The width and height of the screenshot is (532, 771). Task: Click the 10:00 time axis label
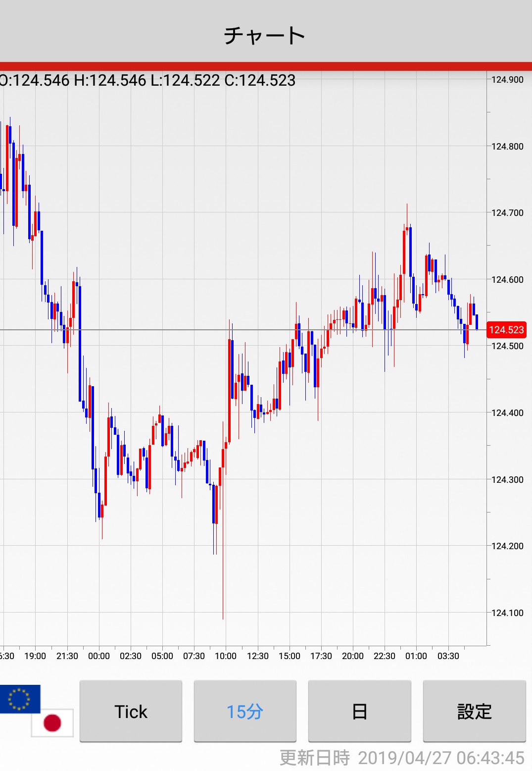point(226,656)
